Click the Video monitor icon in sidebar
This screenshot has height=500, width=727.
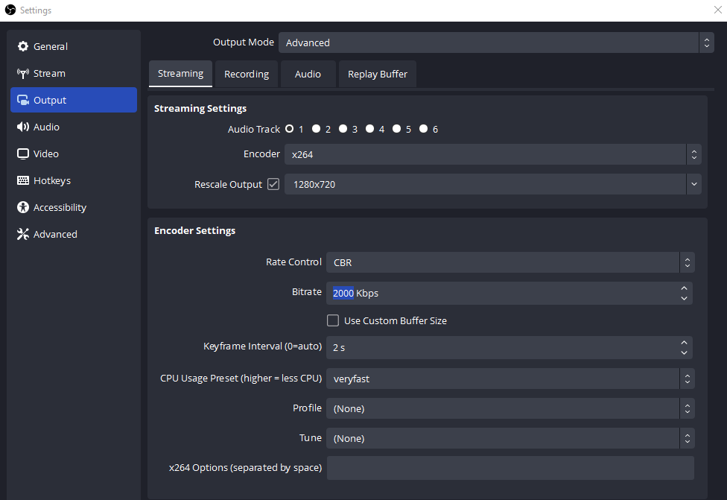(x=23, y=154)
